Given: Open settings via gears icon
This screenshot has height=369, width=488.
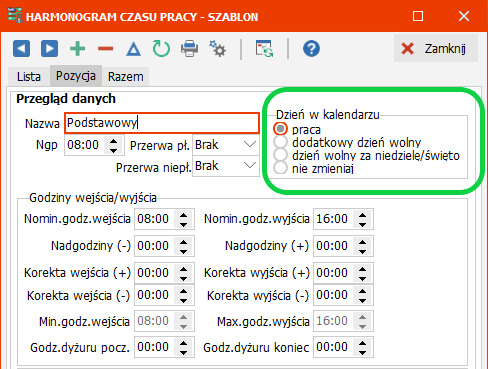Looking at the screenshot, I should (217, 49).
